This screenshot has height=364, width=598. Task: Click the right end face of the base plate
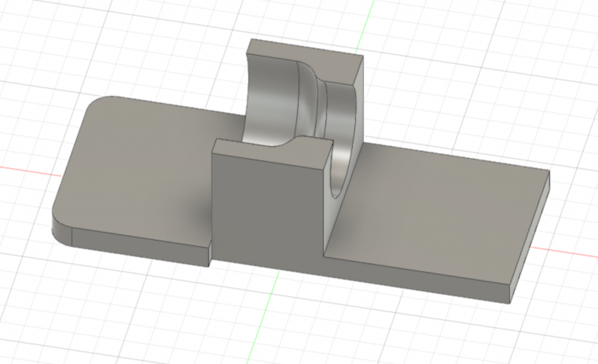pos(530,236)
